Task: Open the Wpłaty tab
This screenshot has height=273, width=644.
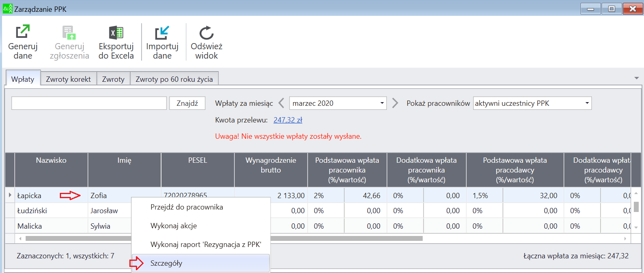Action: 23,79
